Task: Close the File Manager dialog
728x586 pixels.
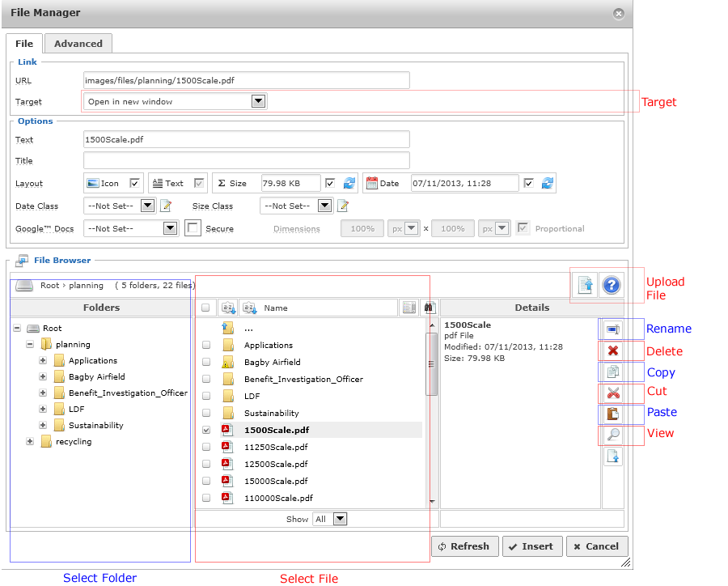Action: tap(619, 14)
